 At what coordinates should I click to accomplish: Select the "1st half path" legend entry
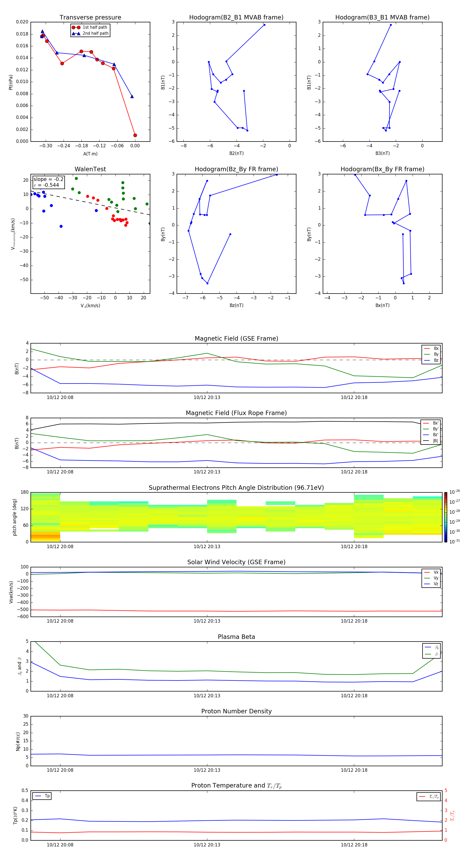click(90, 27)
